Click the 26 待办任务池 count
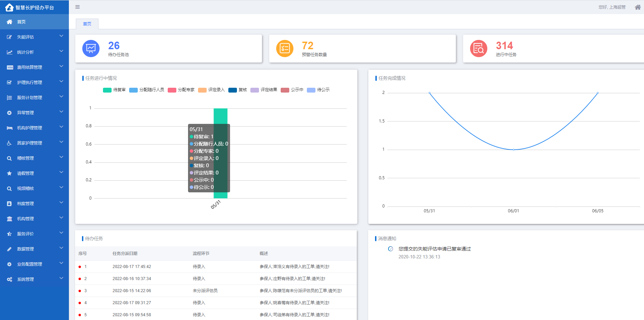The width and height of the screenshot is (644, 320). (114, 45)
